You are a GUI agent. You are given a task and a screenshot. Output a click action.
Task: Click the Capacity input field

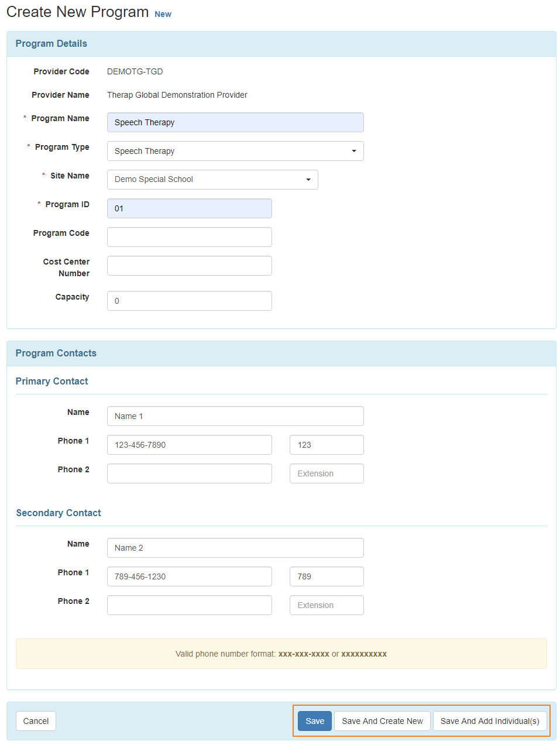click(190, 301)
